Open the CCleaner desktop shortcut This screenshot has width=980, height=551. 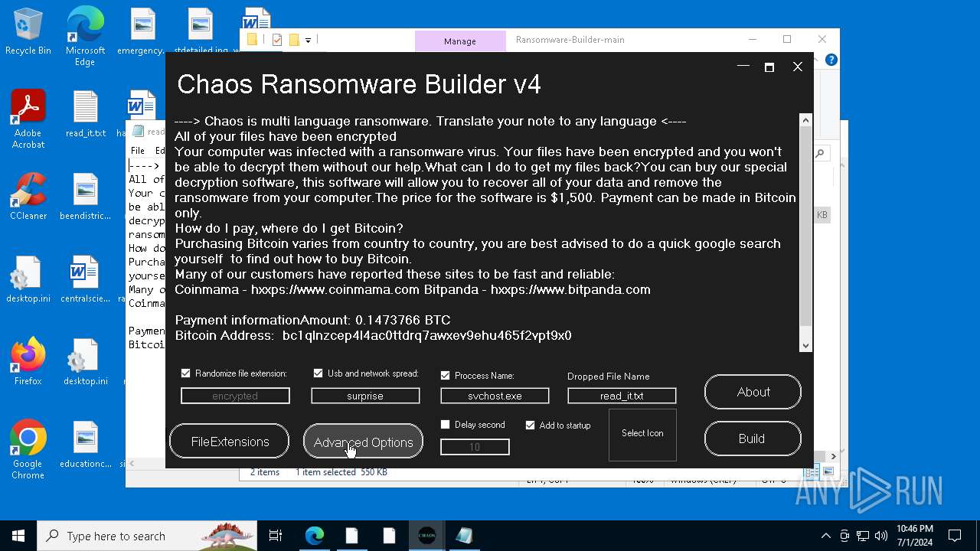point(28,197)
